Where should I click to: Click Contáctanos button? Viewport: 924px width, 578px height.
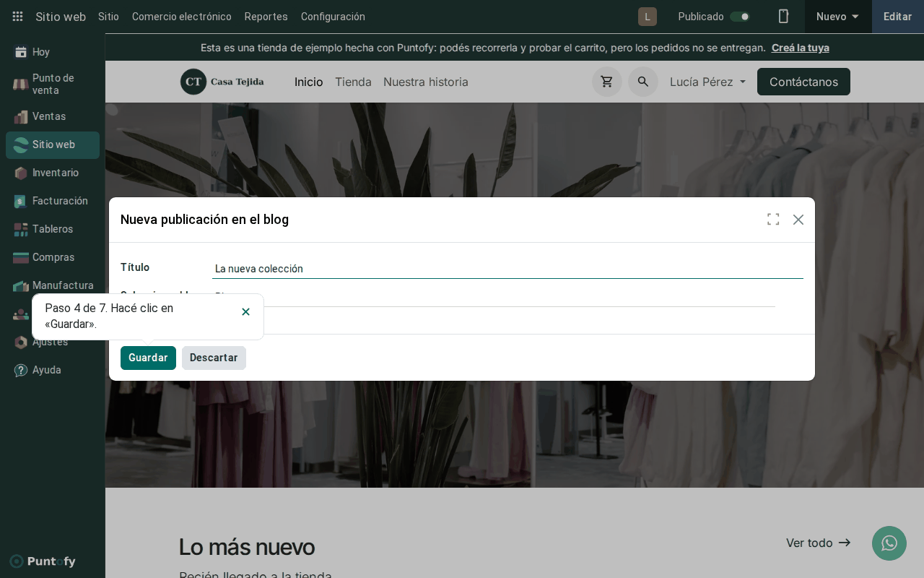tap(803, 82)
